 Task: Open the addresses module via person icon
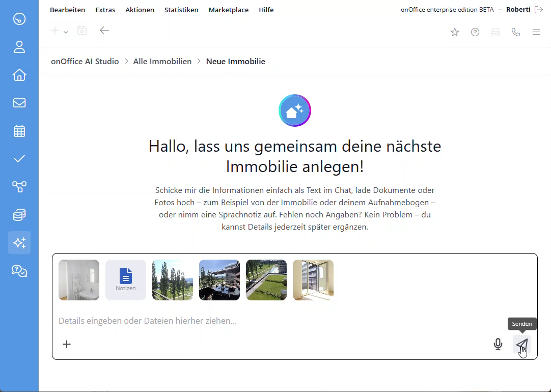pyautogui.click(x=19, y=47)
